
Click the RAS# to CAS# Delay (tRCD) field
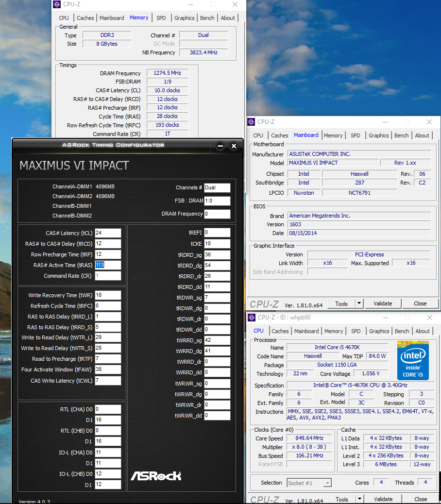click(108, 244)
